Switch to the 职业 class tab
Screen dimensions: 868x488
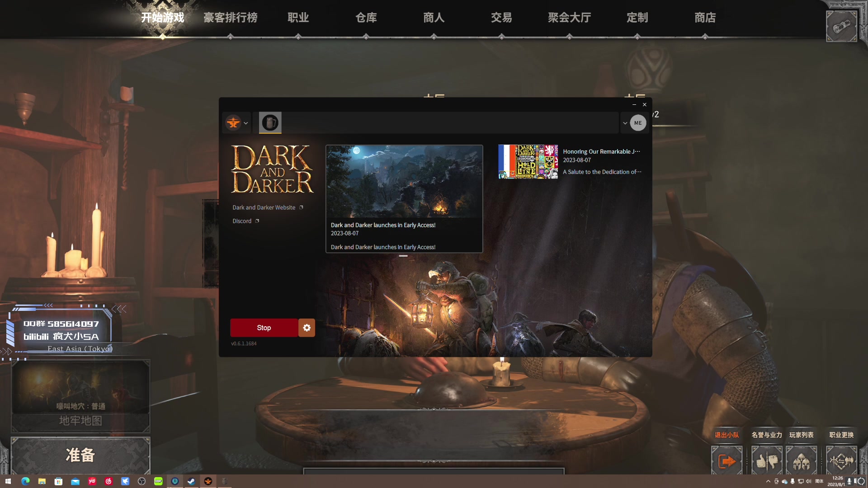pyautogui.click(x=298, y=18)
